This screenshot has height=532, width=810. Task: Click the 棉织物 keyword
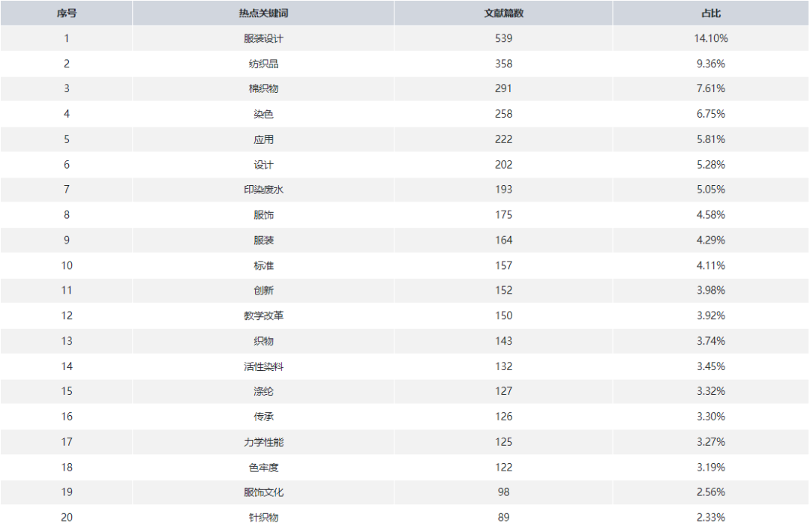click(x=263, y=88)
